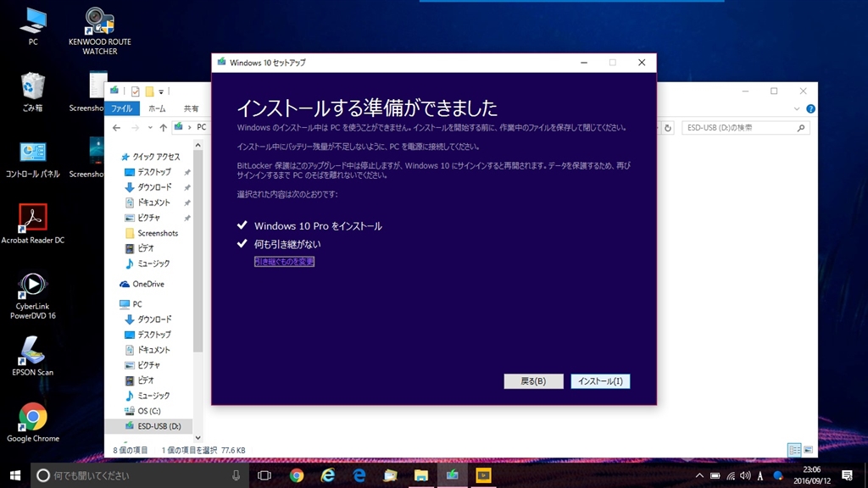
Task: Launch CyberLink PowerDVD 16 icon
Action: [x=33, y=296]
